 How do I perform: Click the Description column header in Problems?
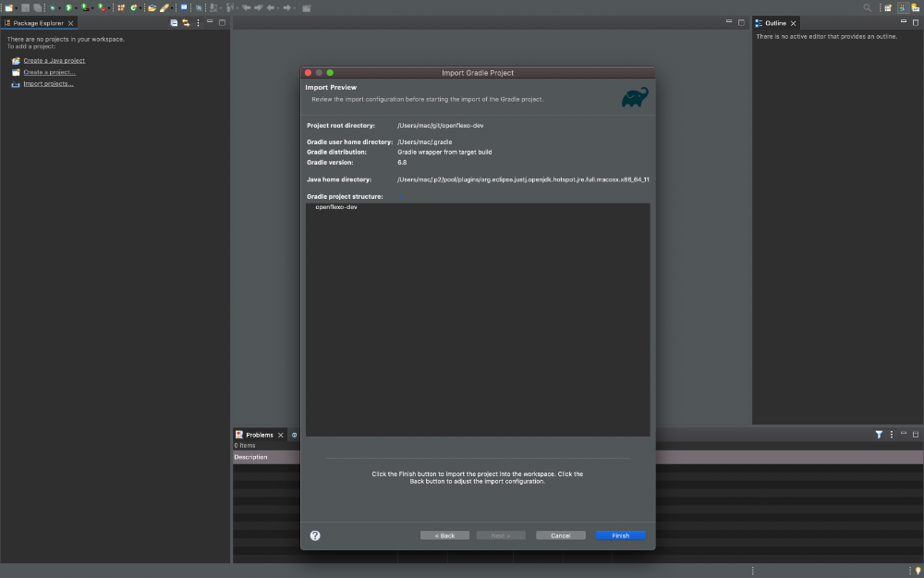(250, 457)
